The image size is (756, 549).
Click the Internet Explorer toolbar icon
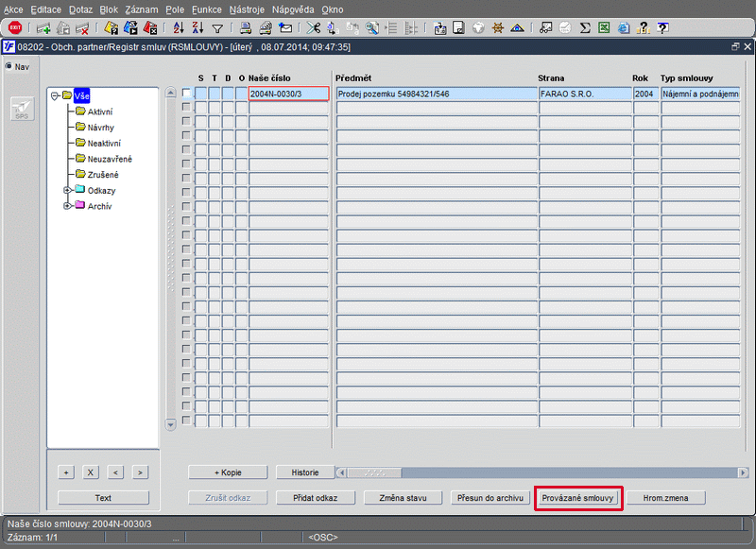[x=624, y=28]
